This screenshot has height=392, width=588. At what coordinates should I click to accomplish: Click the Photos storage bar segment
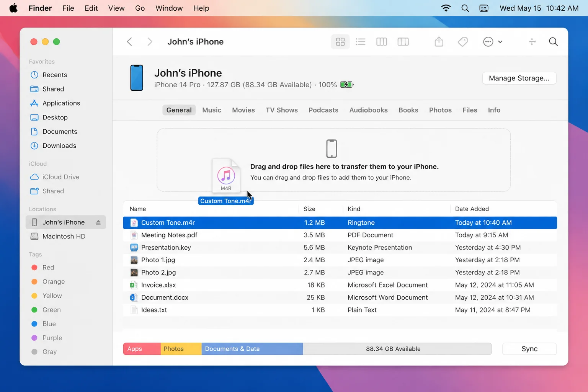pyautogui.click(x=181, y=349)
